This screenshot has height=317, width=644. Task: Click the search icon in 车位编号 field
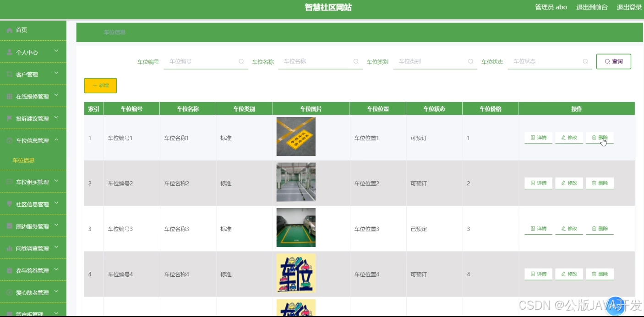[x=241, y=61]
